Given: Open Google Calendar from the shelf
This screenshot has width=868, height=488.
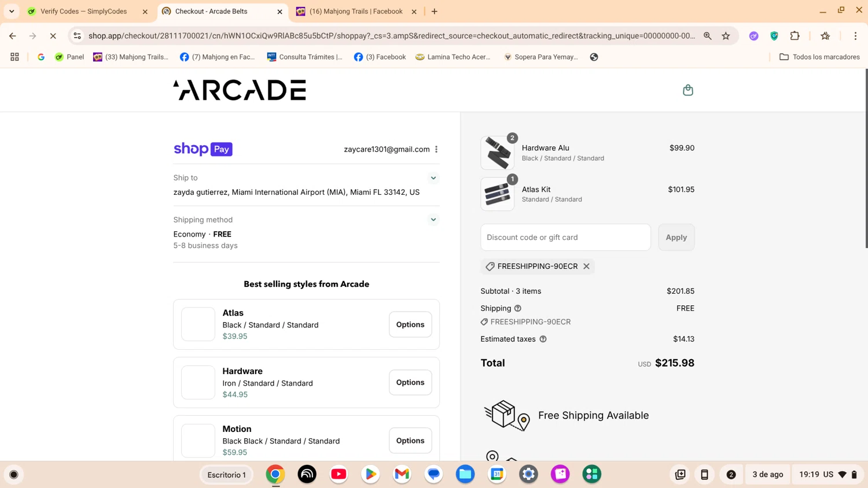Looking at the screenshot, I should pyautogui.click(x=497, y=475).
